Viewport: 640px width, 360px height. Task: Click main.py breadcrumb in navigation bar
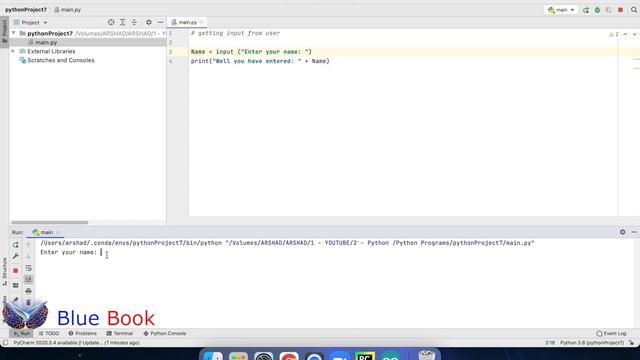click(x=67, y=9)
